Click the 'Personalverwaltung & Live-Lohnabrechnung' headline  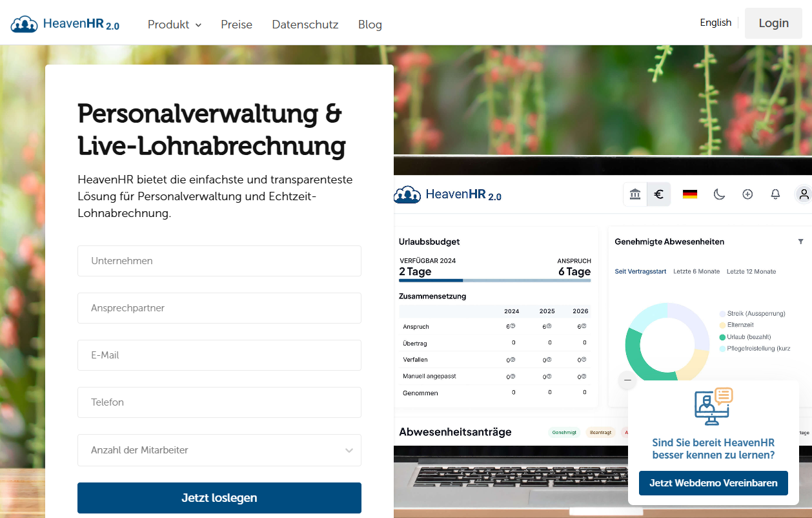tap(212, 130)
